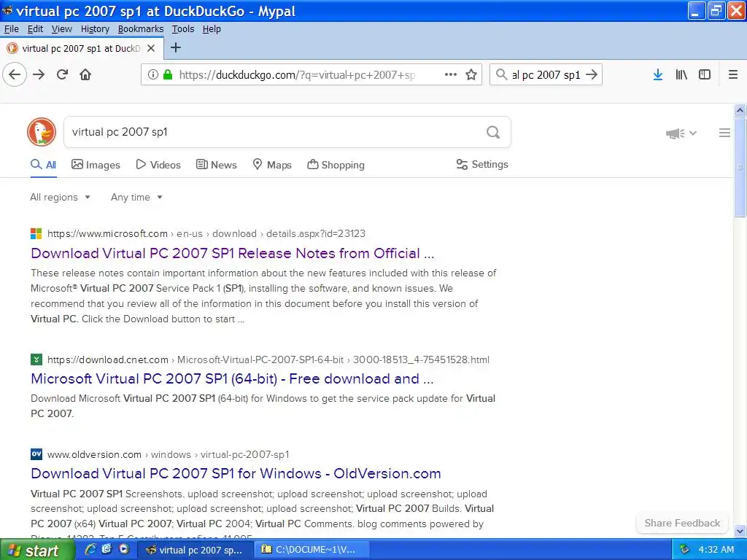The height and width of the screenshot is (560, 747).
Task: Open Microsoft Virtual PC 2007 SP1 (64-bit) result
Action: tap(232, 378)
